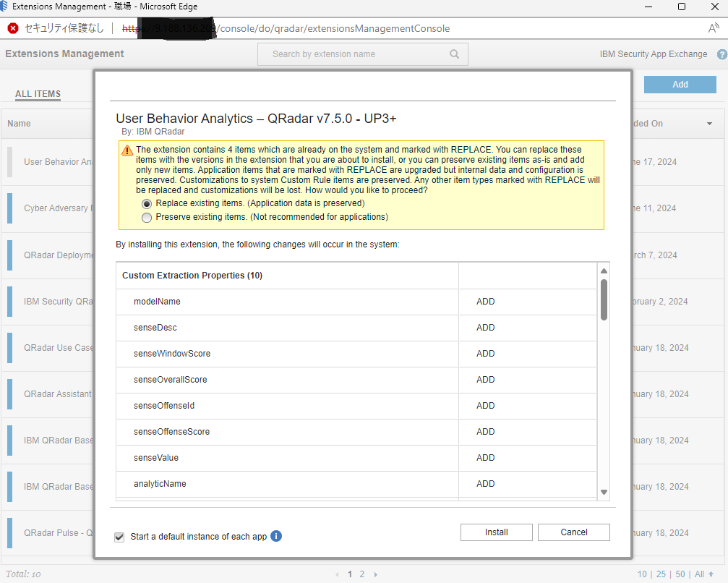Switch to the ALL ITEMS tab

[38, 94]
